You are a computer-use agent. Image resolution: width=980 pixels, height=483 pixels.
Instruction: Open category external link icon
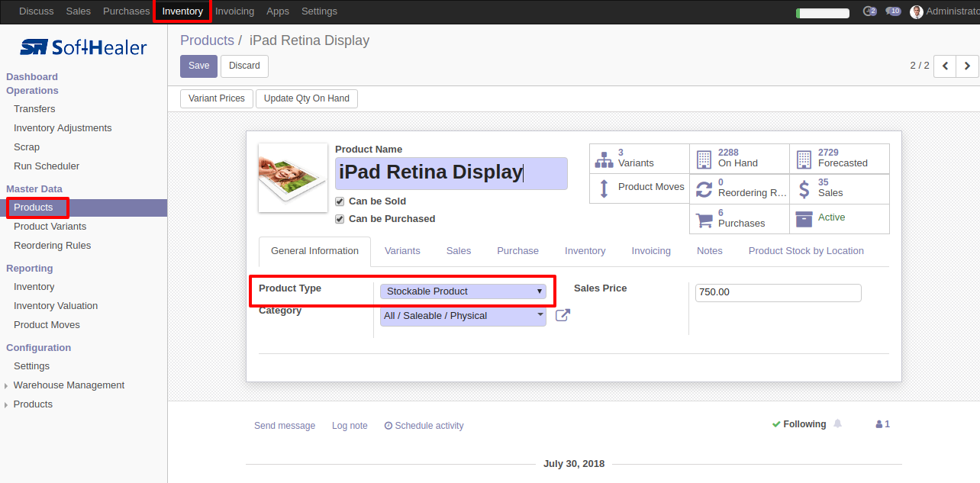(563, 315)
